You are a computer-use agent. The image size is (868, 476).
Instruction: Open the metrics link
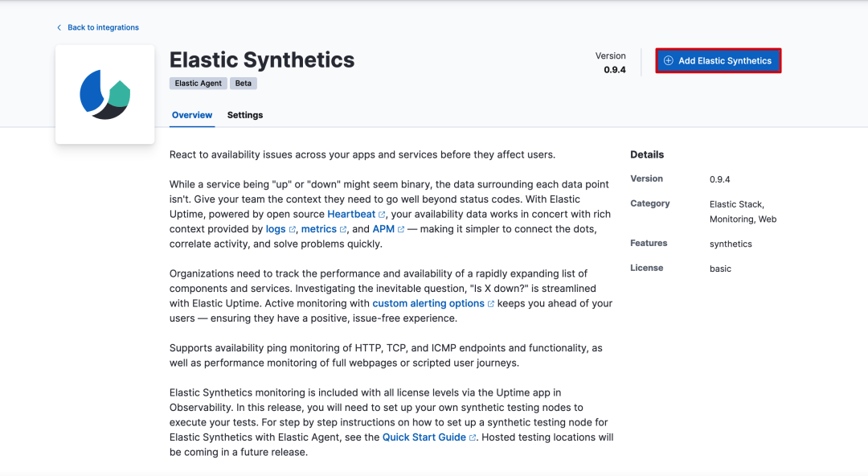point(318,229)
